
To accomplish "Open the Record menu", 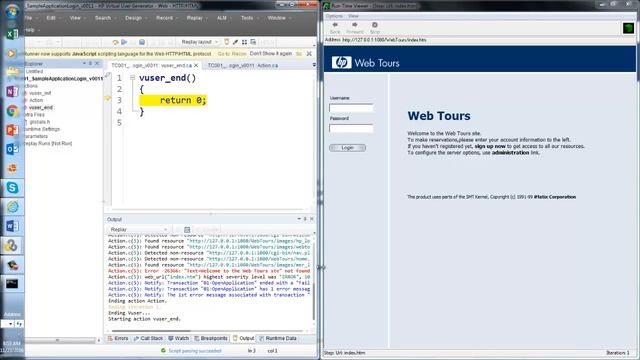I will tap(164, 18).
